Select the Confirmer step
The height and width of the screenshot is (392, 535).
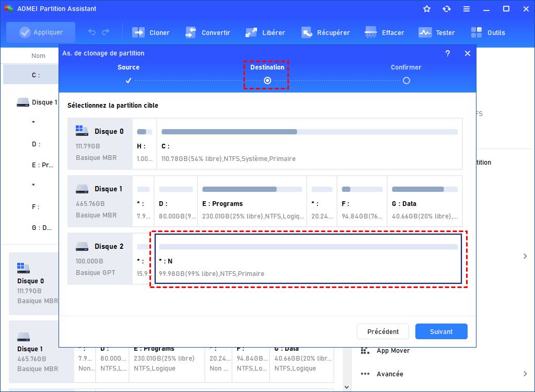(x=406, y=67)
